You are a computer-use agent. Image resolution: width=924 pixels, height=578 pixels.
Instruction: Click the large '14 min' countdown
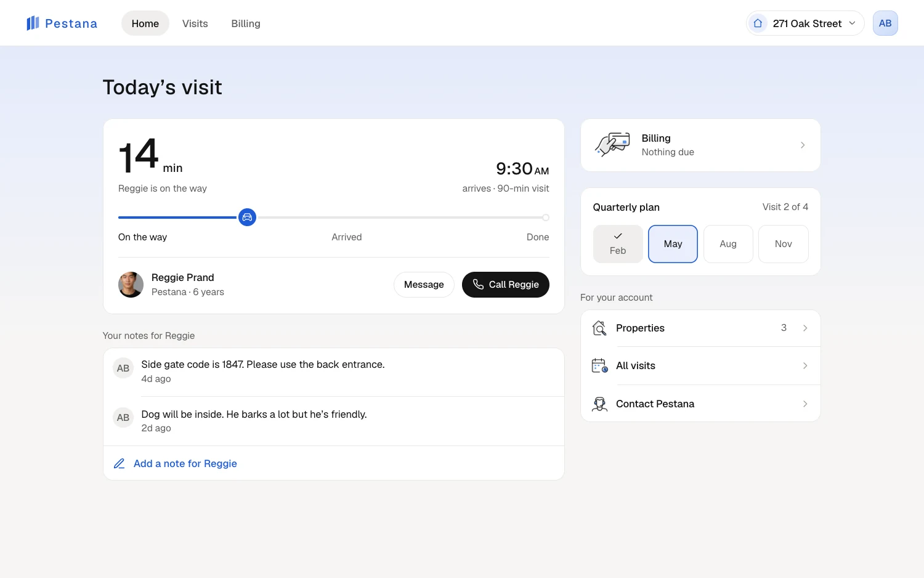coord(150,155)
